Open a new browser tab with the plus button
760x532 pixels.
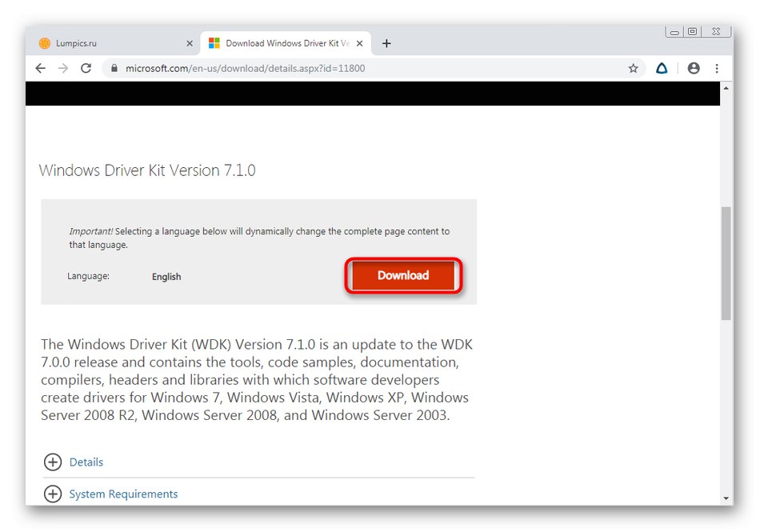(x=387, y=42)
